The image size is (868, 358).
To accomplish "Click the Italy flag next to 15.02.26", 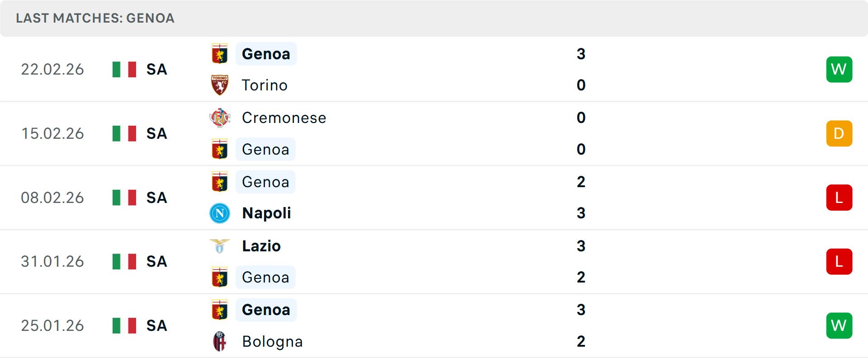I will 124,133.
